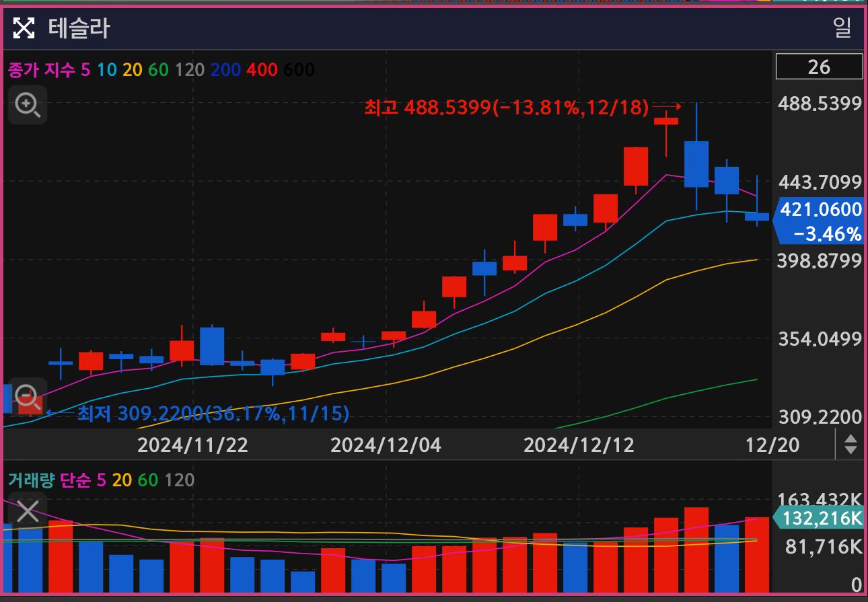Open the 종가 지수 indicator settings
Image resolution: width=868 pixels, height=602 pixels.
point(41,69)
